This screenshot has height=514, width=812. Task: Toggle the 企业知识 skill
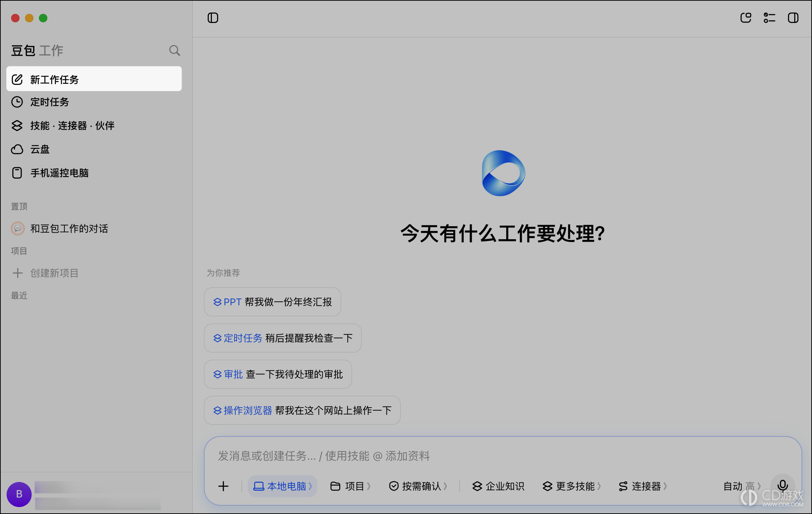click(x=498, y=486)
